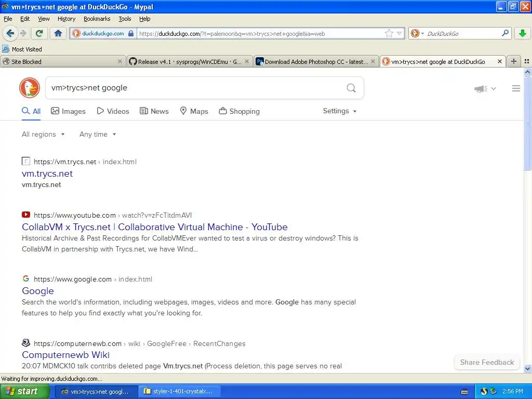
Task: Close the DuckDuckGo search tab
Action: pyautogui.click(x=499, y=61)
